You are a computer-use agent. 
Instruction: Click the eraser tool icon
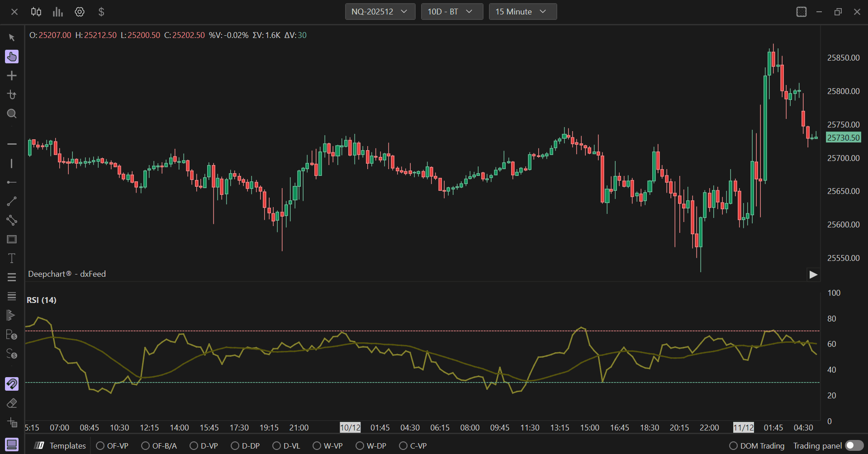tap(12, 403)
